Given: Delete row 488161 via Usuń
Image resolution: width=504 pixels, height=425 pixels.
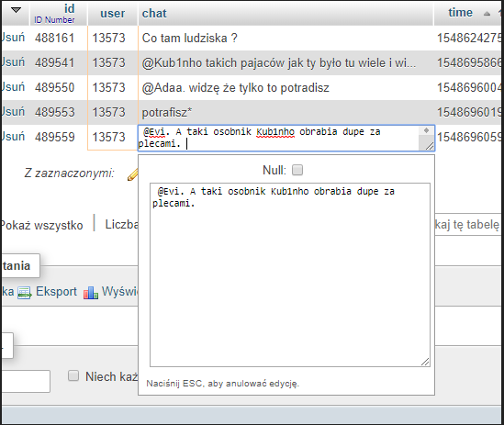Looking at the screenshot, I should 12,38.
